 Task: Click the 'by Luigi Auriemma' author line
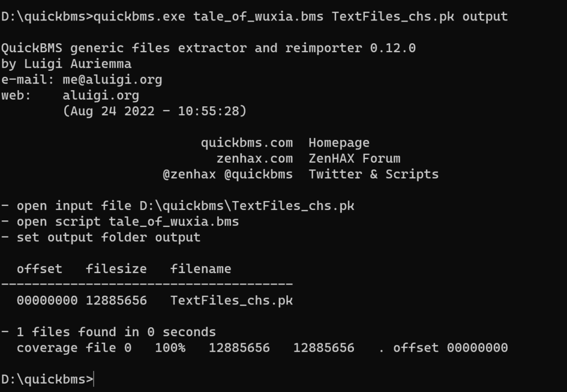pos(66,64)
